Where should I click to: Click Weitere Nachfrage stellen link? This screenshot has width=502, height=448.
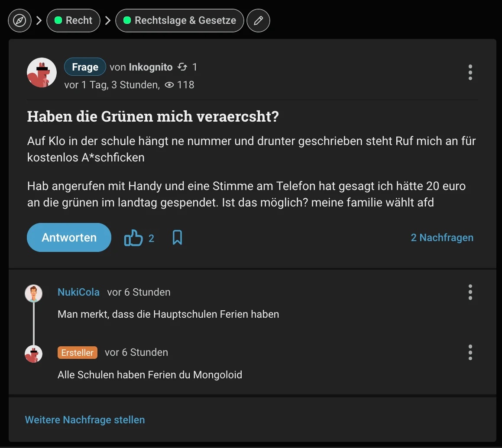point(85,420)
